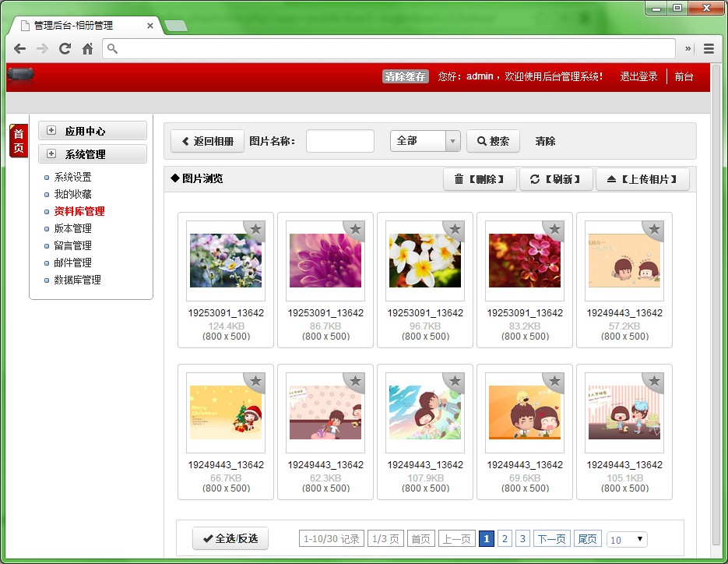
Task: Star the 66.7KB Christmas photo
Action: point(256,381)
